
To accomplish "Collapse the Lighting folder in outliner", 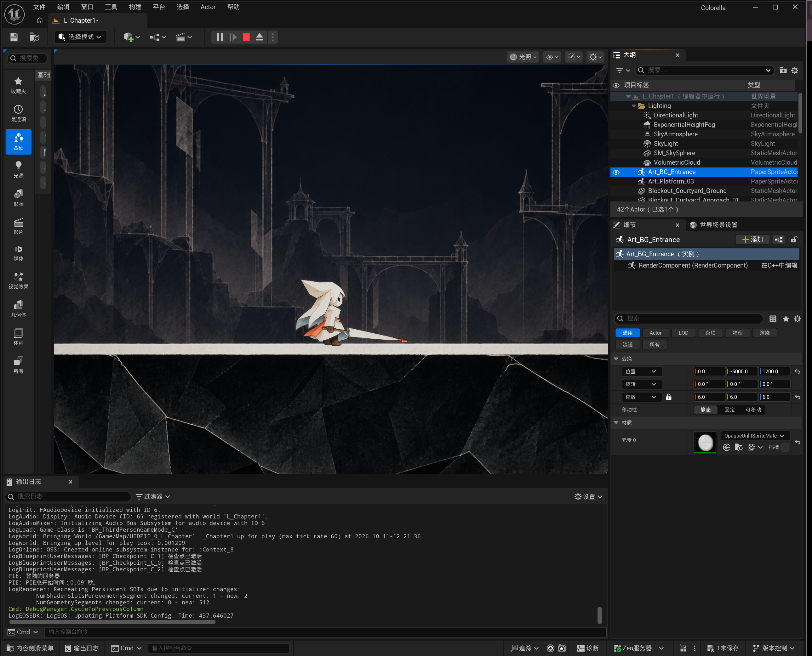I will click(634, 106).
